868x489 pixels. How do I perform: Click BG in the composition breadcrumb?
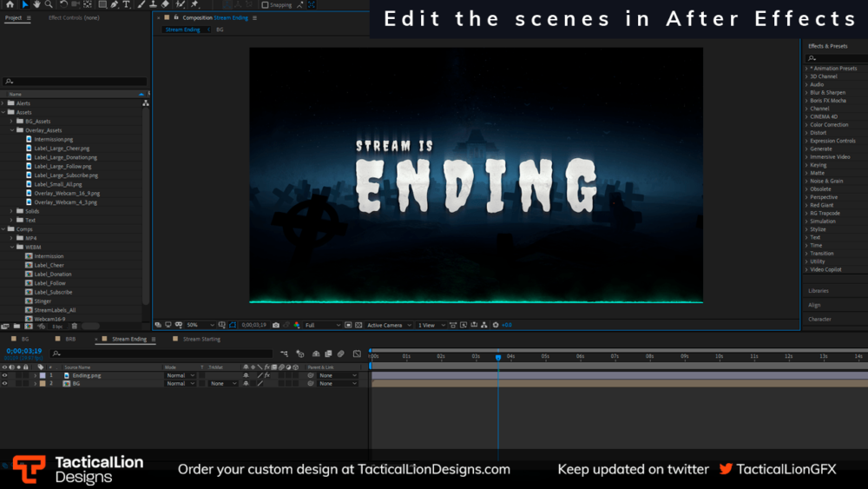tap(220, 30)
